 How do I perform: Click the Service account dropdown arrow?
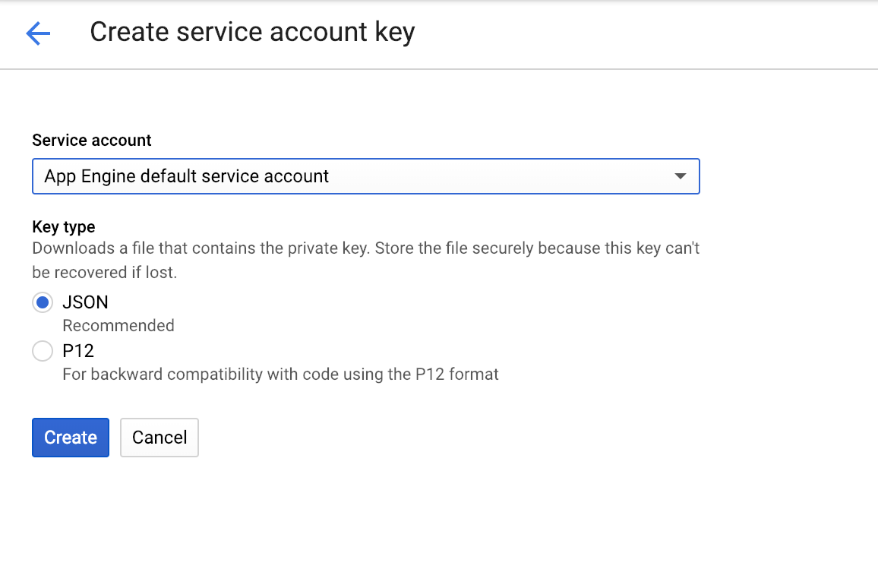click(680, 176)
